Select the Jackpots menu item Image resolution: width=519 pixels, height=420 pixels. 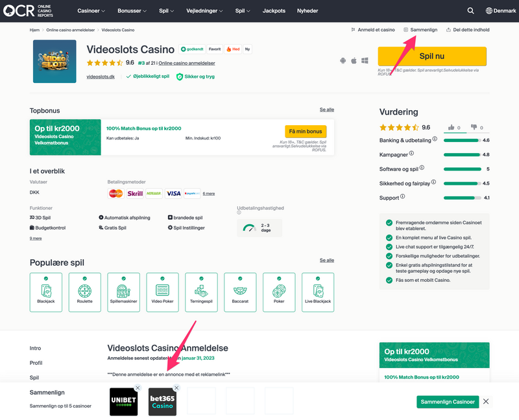coord(274,10)
